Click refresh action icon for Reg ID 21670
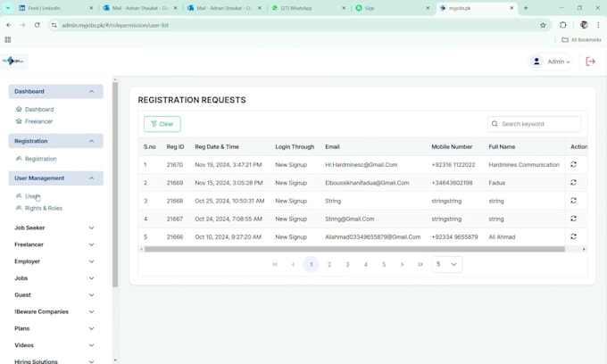 [573, 164]
